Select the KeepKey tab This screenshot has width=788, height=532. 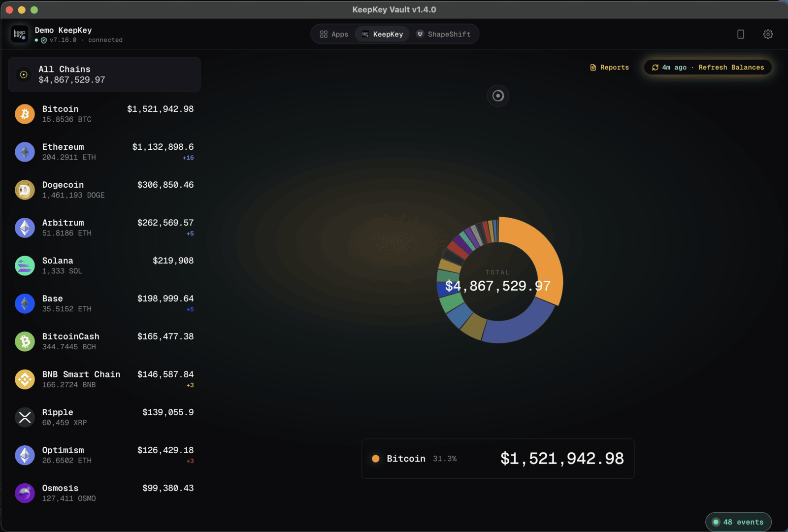[382, 34]
